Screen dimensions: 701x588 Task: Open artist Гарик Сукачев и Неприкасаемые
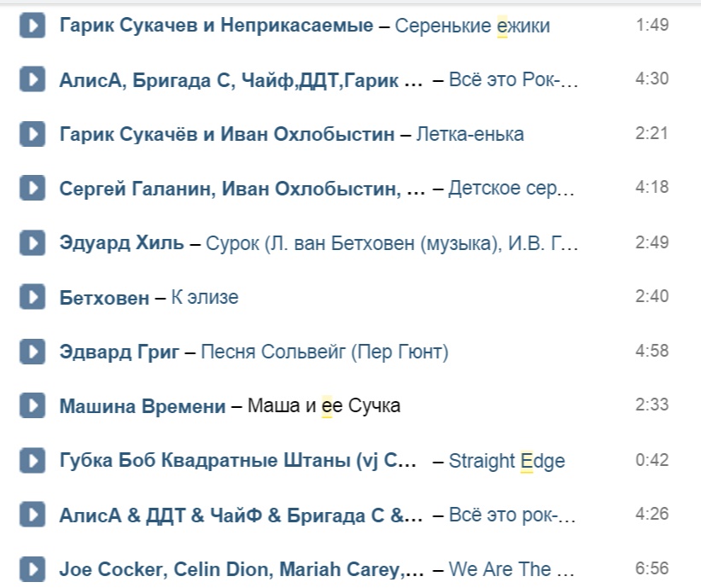[216, 26]
